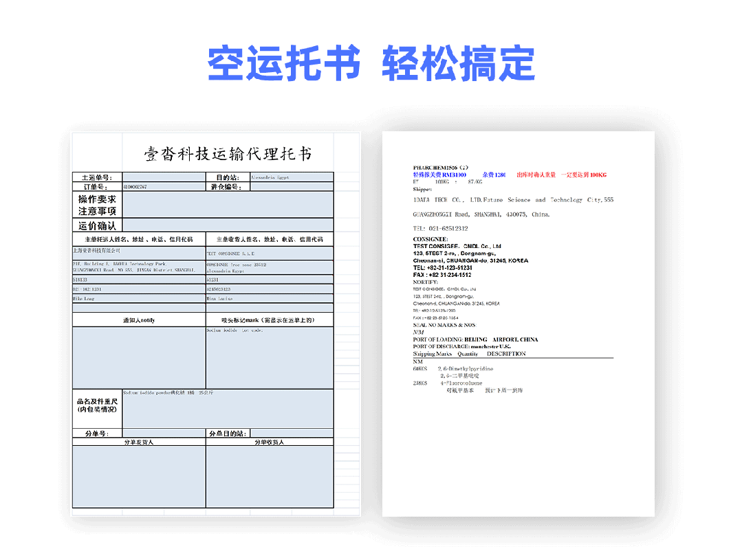Click the 'NORTIFY:' heading

(426, 282)
